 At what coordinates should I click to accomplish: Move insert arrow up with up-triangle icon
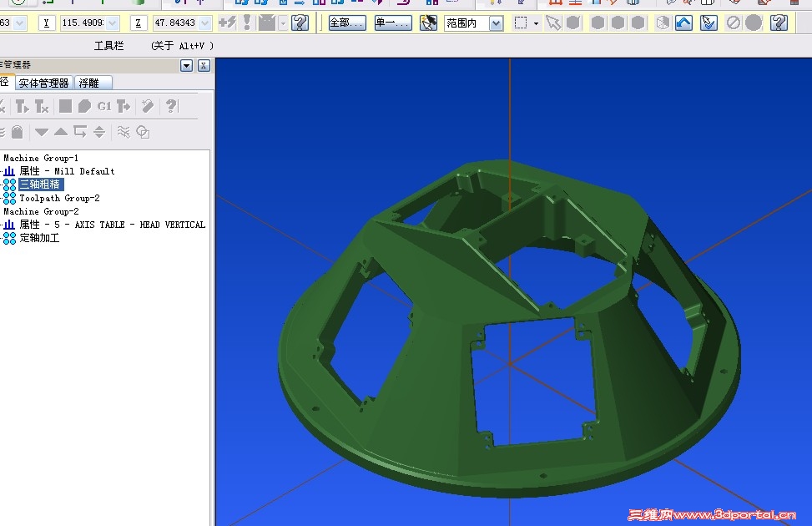coord(61,132)
